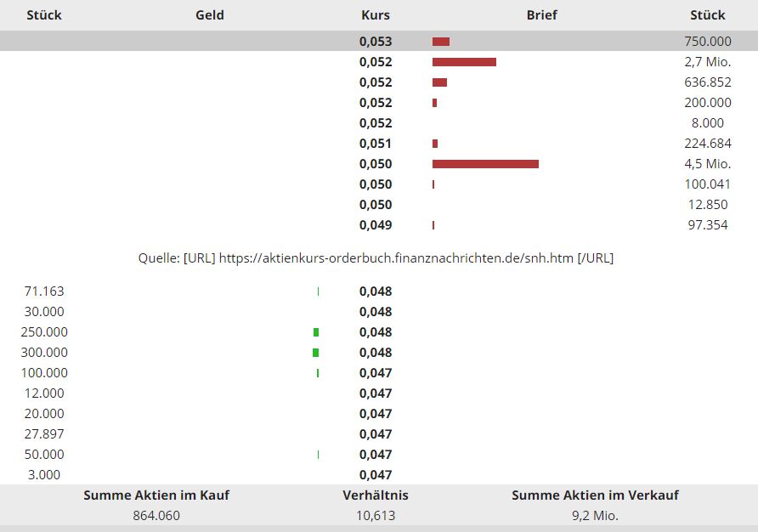Select the bid volume 71.163
The height and width of the screenshot is (532, 758).
click(44, 291)
